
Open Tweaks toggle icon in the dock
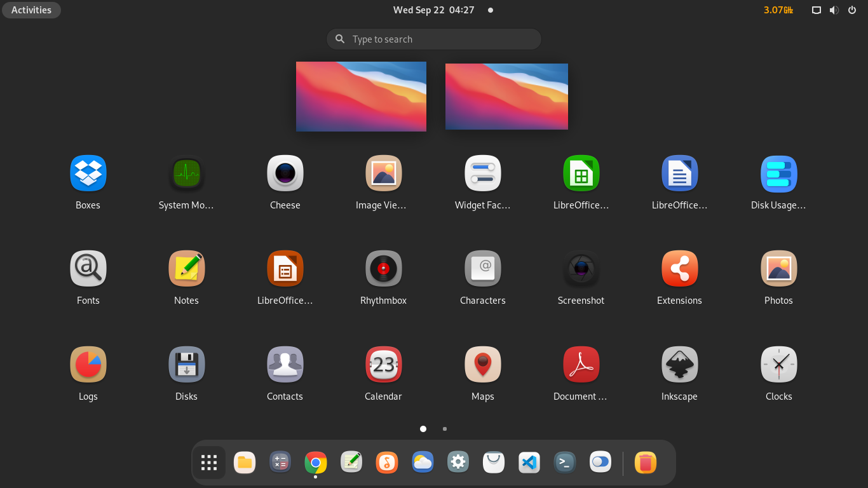pyautogui.click(x=600, y=463)
